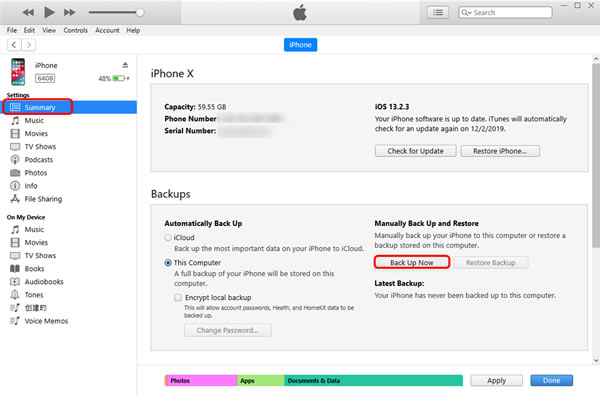The width and height of the screenshot is (600, 395).
Task: Open the File menu
Action: 12,30
